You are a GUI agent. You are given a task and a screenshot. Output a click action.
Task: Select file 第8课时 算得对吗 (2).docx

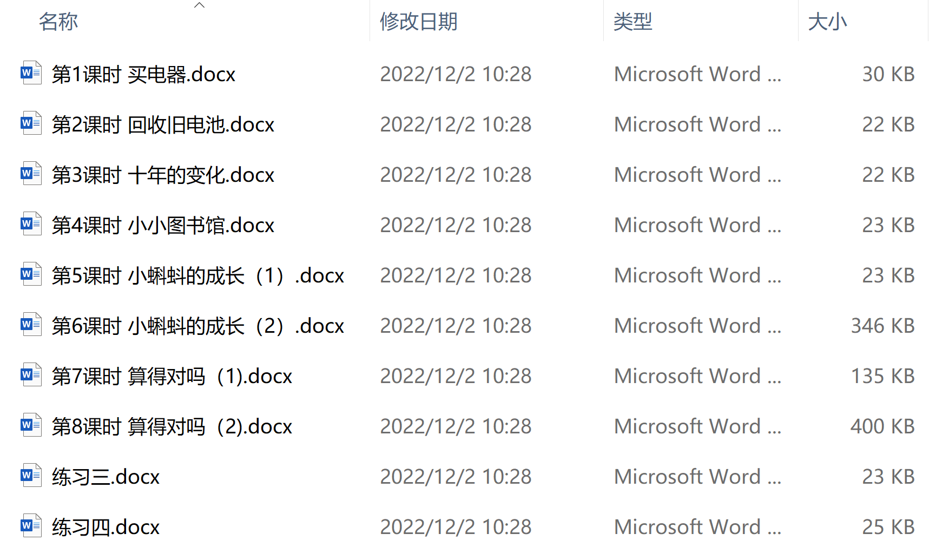(172, 426)
